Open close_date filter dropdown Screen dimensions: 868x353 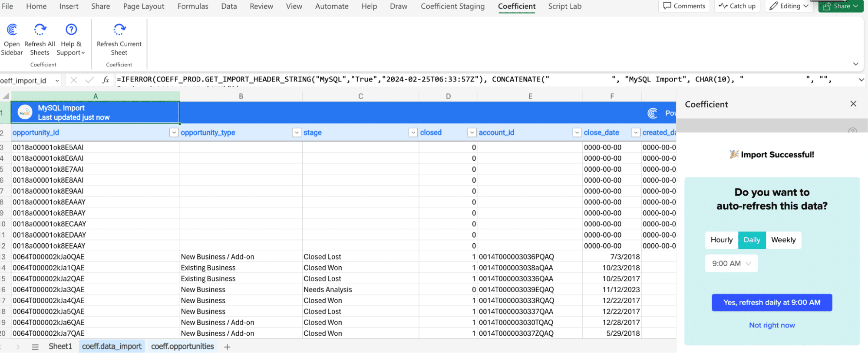point(636,132)
